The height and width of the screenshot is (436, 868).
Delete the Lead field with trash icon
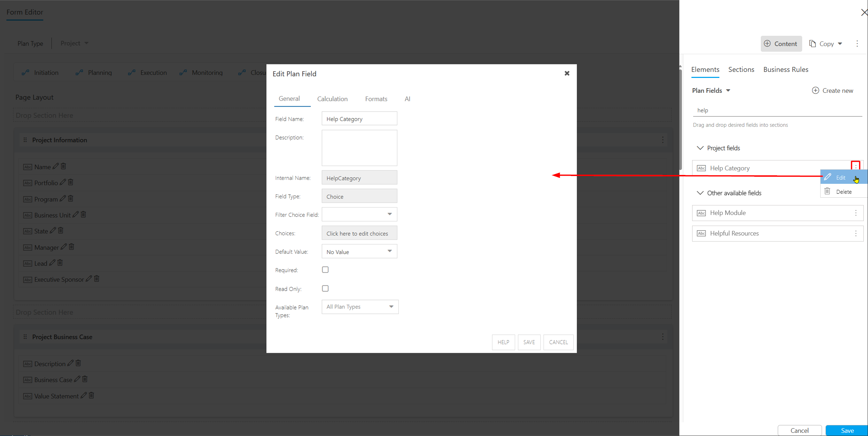click(x=60, y=262)
